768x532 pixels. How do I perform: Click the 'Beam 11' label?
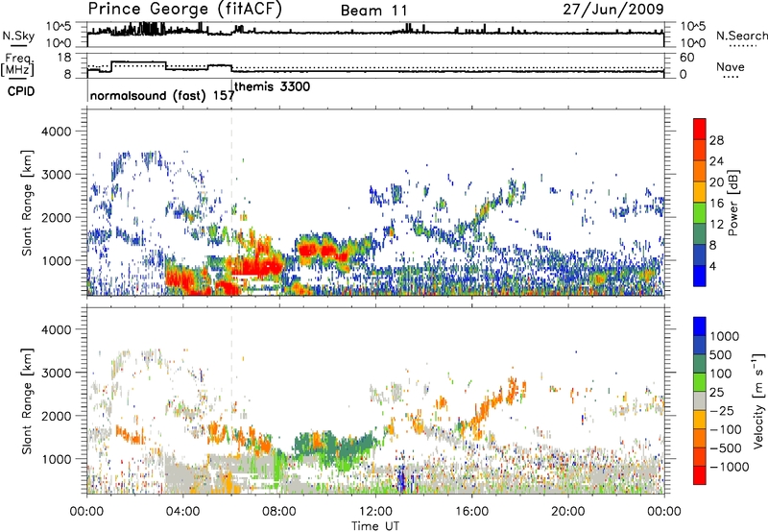pyautogui.click(x=374, y=11)
